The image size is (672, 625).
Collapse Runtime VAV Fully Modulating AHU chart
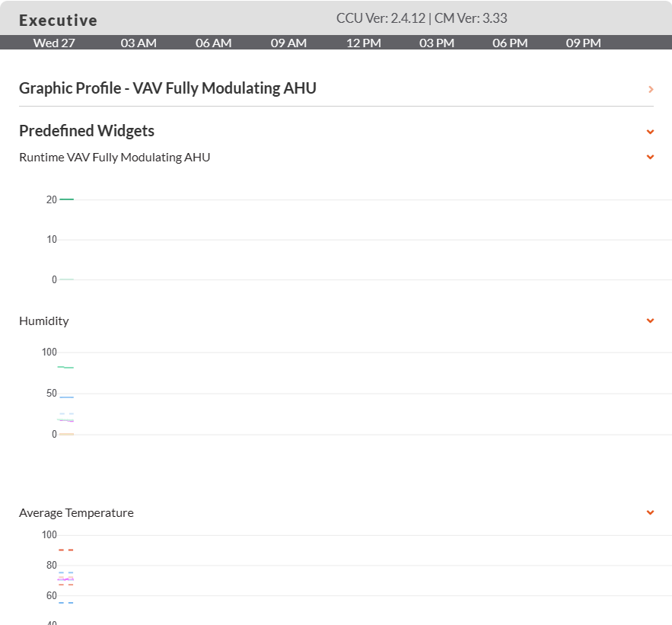(650, 157)
